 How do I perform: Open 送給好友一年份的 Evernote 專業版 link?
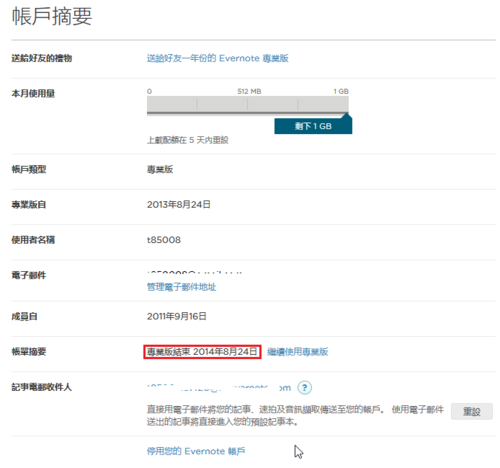(218, 58)
